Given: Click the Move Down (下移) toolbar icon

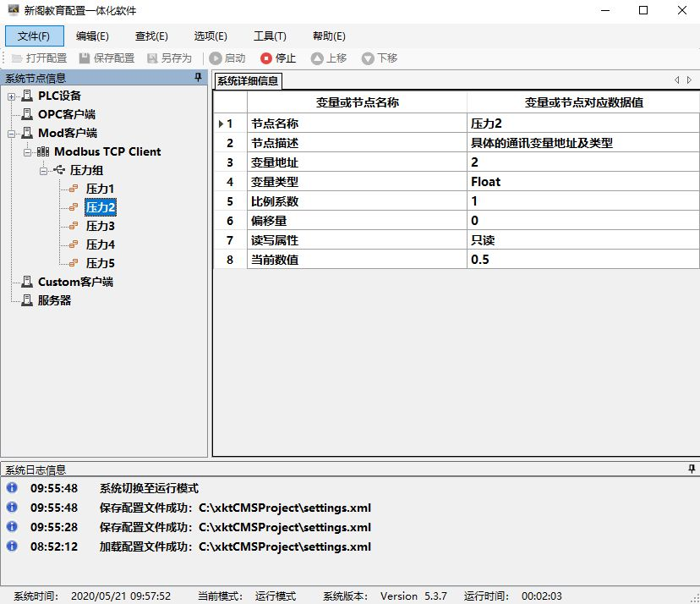Looking at the screenshot, I should click(368, 58).
